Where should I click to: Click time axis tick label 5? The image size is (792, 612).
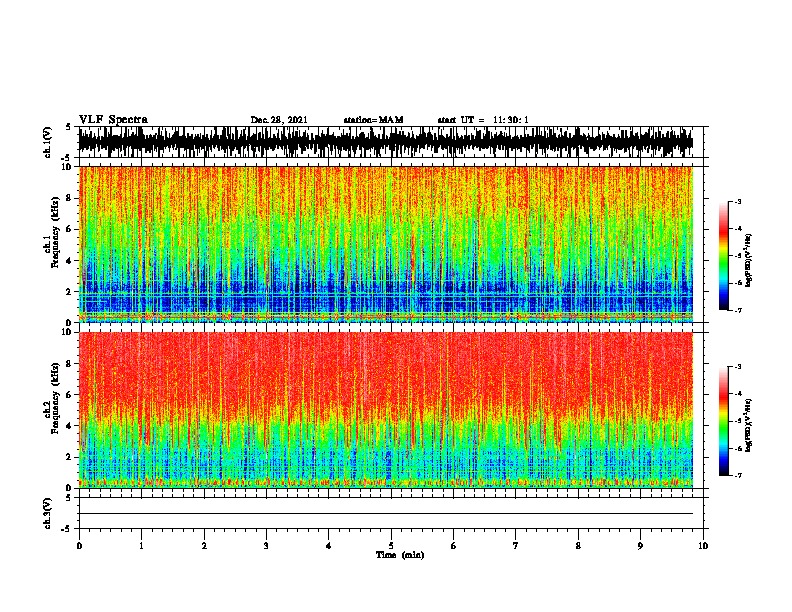tap(391, 546)
